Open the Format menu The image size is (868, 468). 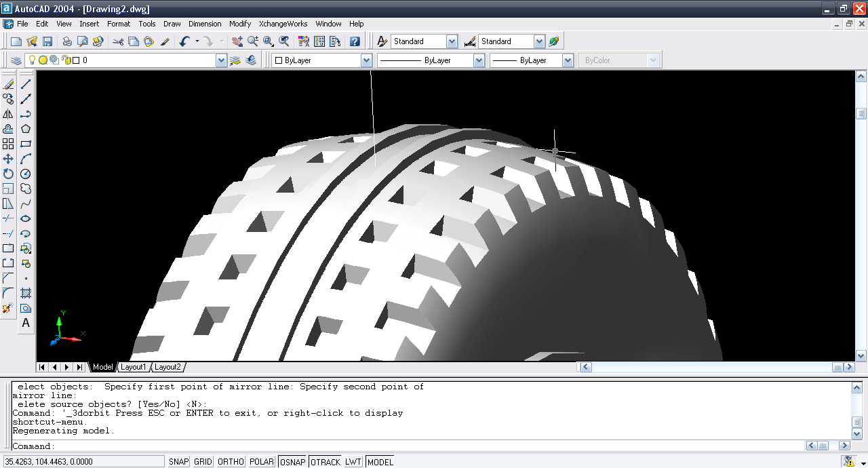tap(119, 24)
